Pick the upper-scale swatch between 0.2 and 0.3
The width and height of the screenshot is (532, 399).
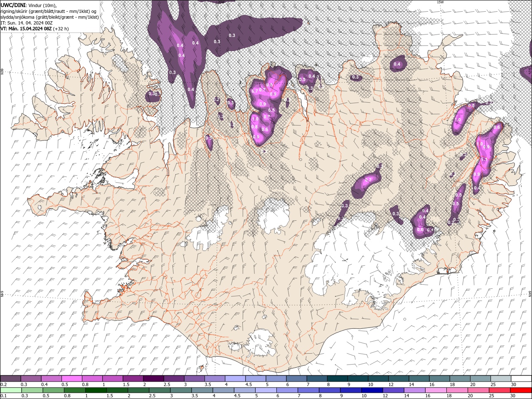pos(11,379)
